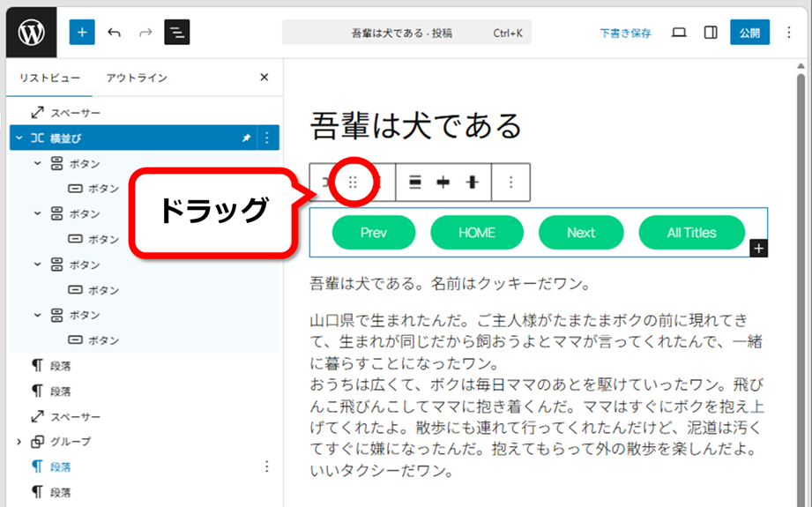Image resolution: width=812 pixels, height=507 pixels.
Task: Click 下書き保存 to save draft
Action: 625,33
